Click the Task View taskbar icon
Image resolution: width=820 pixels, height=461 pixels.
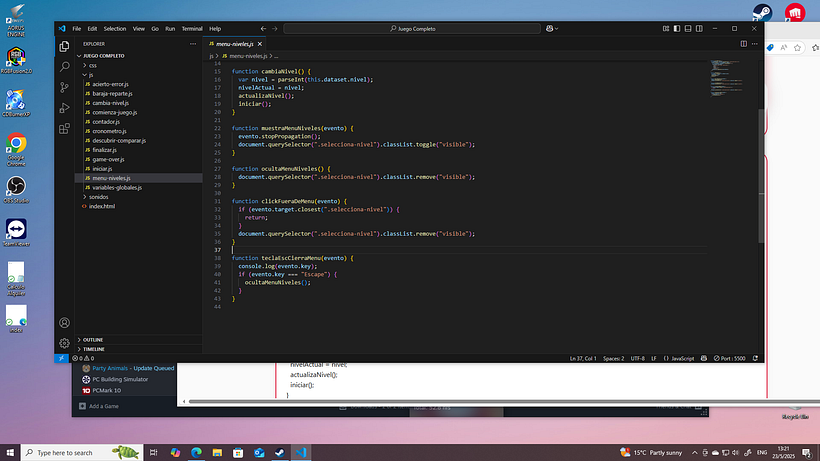coord(153,453)
